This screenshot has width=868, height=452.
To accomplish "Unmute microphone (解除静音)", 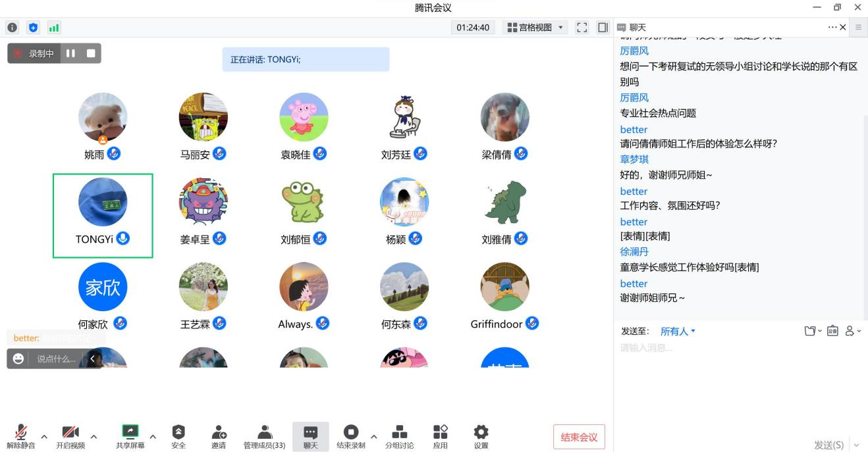I will coord(21,436).
